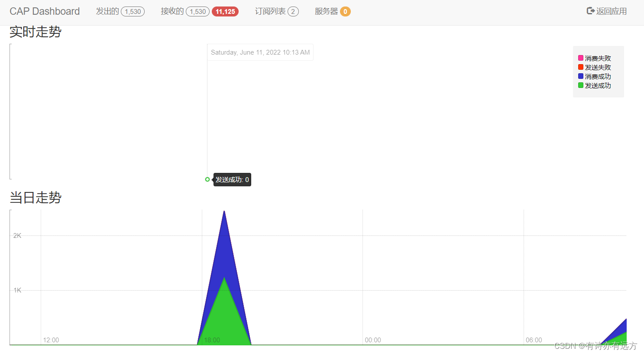Click the 返回应用 back-to-app link

click(606, 11)
